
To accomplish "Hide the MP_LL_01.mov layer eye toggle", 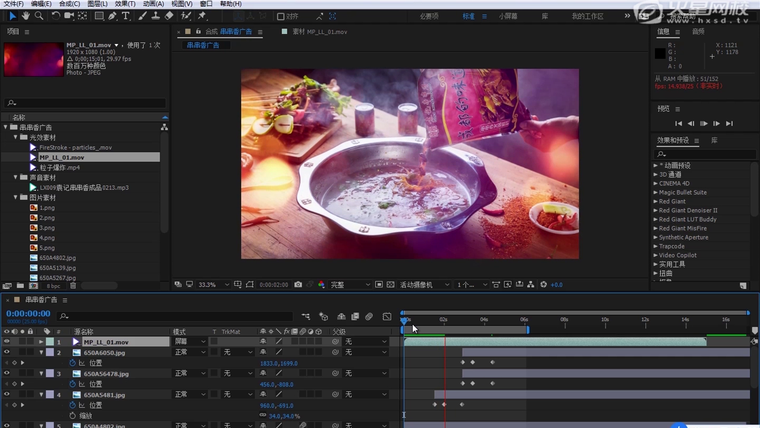I will (x=7, y=342).
